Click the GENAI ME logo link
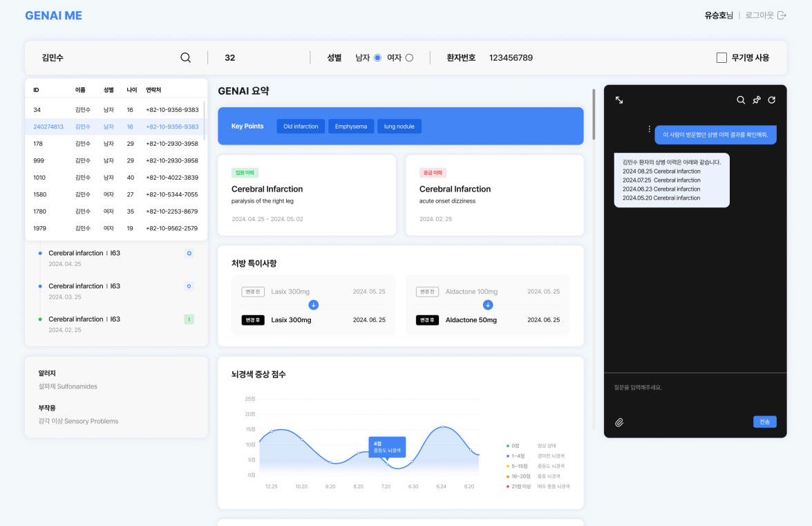The width and height of the screenshot is (812, 526). (x=53, y=15)
